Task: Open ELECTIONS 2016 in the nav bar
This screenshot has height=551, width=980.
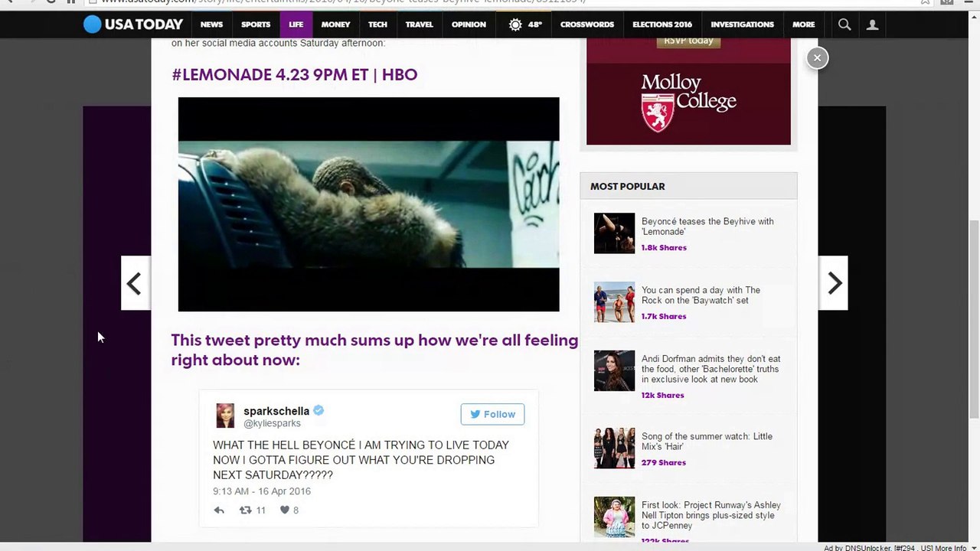Action: [x=662, y=24]
